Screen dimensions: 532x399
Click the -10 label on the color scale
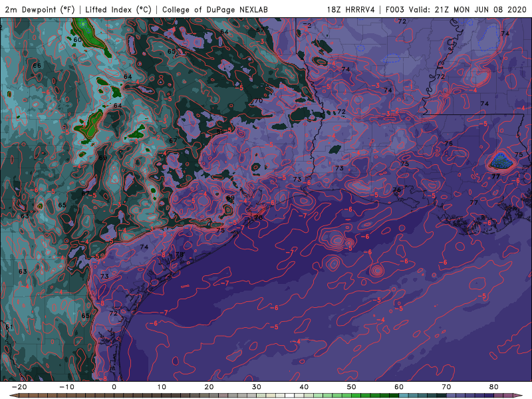coord(66,387)
